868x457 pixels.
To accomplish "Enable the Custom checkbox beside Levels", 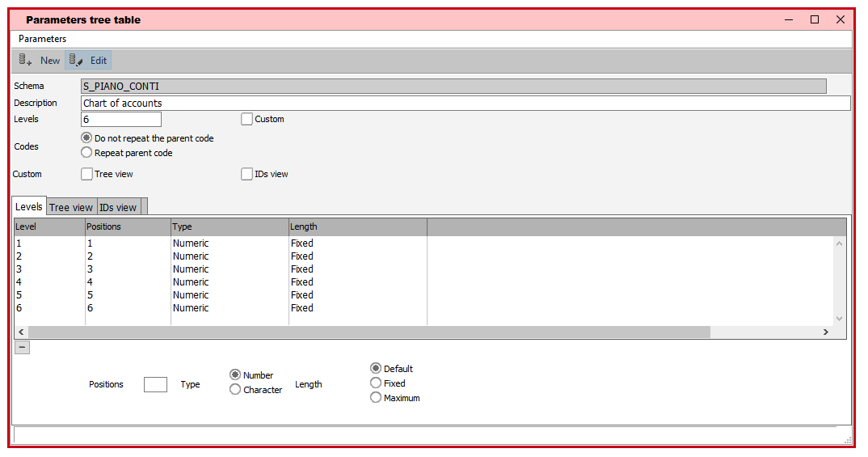I will click(x=247, y=119).
